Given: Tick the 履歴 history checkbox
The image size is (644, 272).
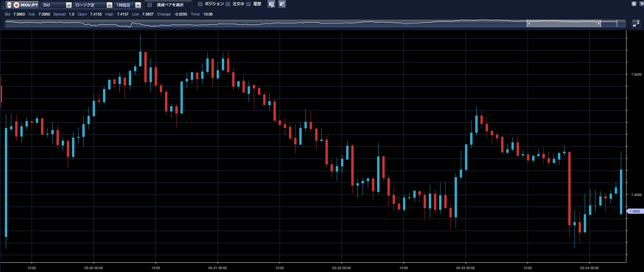Looking at the screenshot, I should (x=249, y=4).
